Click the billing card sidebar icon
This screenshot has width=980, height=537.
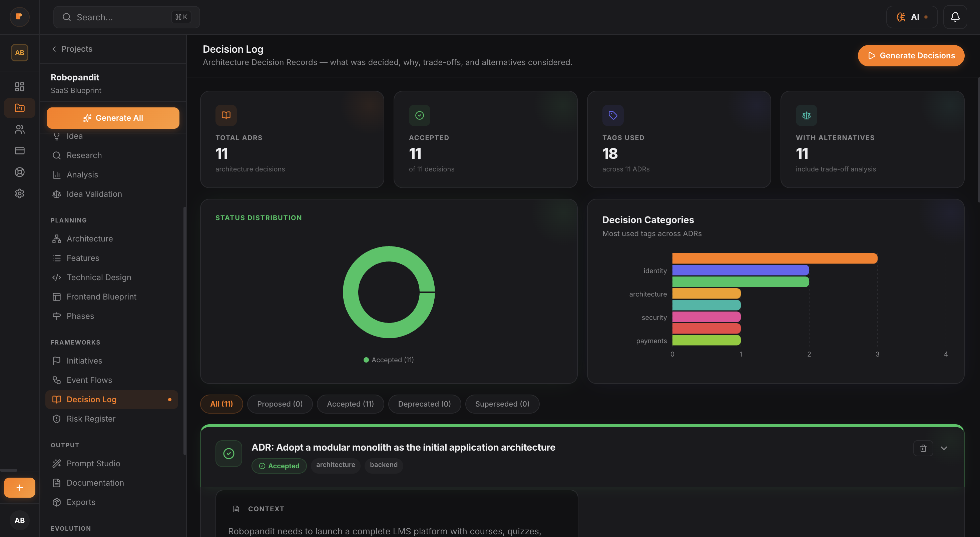(x=19, y=151)
